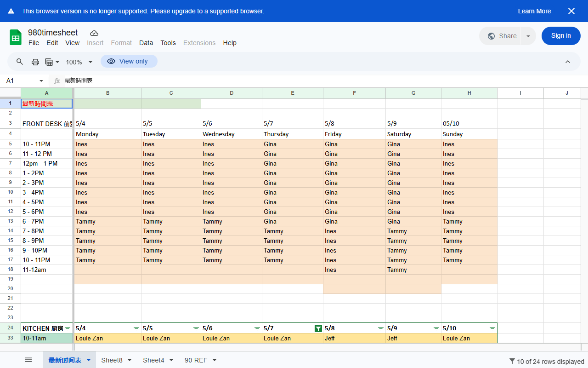Open the table view options icon
The height and width of the screenshot is (368, 588).
[52, 62]
